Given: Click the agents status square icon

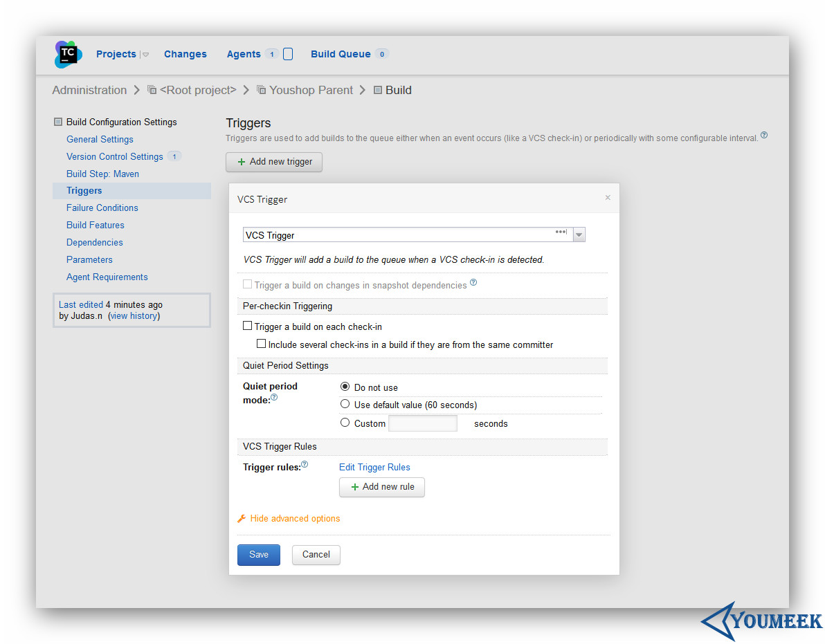Looking at the screenshot, I should (x=288, y=54).
